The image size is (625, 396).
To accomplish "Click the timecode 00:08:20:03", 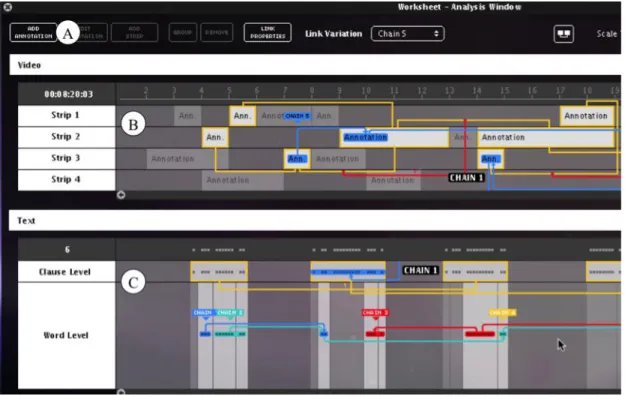I will tap(69, 94).
